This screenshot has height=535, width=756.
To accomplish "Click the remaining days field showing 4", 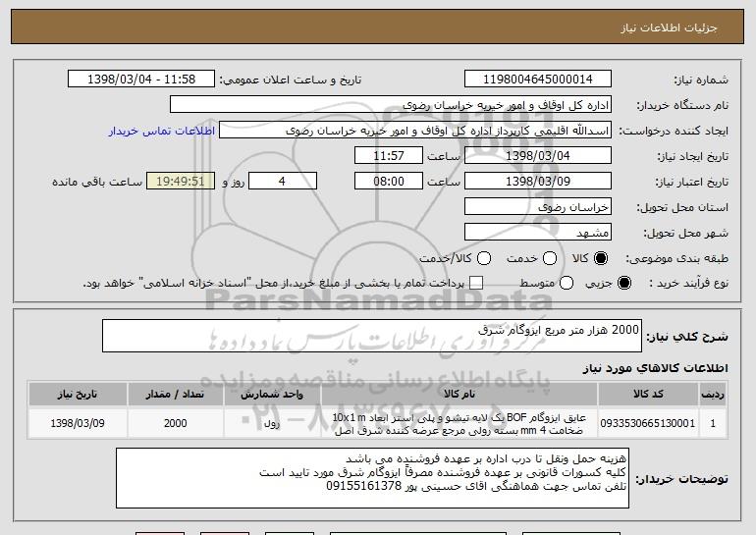I will tap(283, 182).
